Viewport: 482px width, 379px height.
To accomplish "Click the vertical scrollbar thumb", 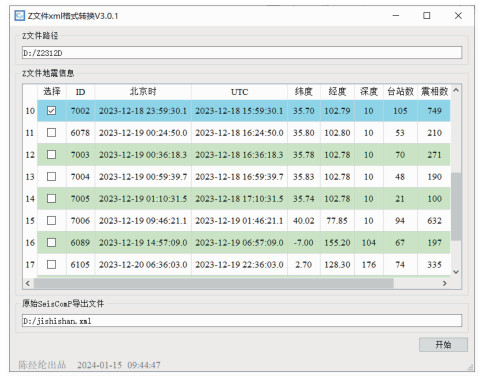I will tap(456, 207).
